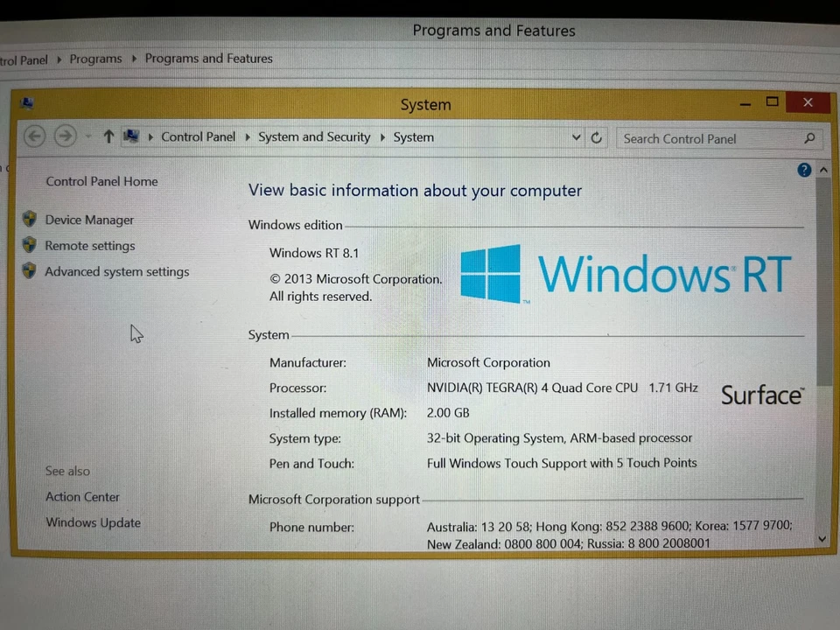This screenshot has width=840, height=630.
Task: Open the Control Panel breadcrumb arrow
Action: 248,136
